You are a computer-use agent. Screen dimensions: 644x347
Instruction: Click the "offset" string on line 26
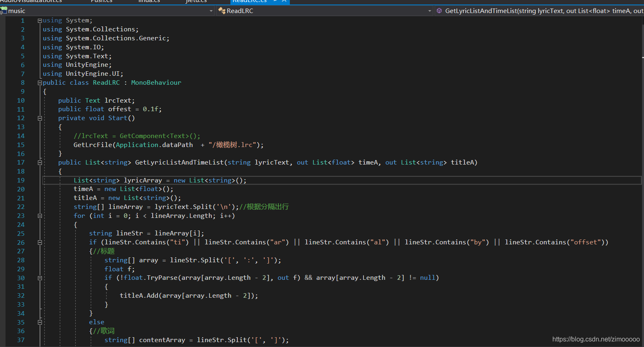(x=585, y=242)
